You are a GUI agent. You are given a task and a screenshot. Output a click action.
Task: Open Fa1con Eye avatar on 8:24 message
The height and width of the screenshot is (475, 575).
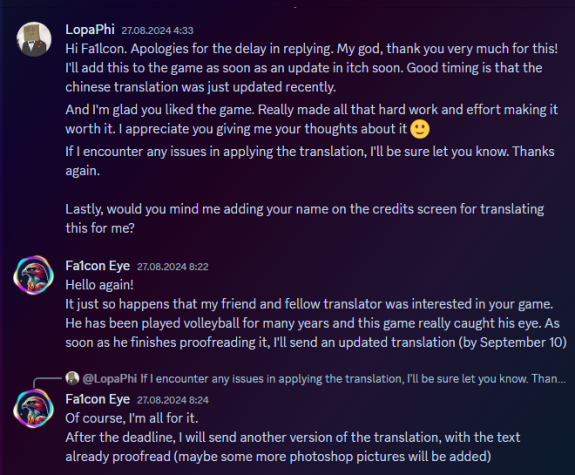point(33,409)
